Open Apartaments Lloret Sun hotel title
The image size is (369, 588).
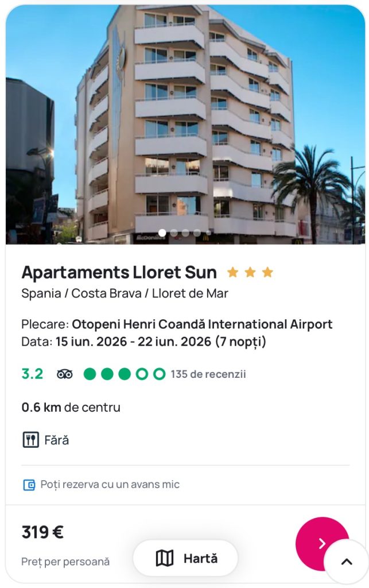tap(119, 272)
